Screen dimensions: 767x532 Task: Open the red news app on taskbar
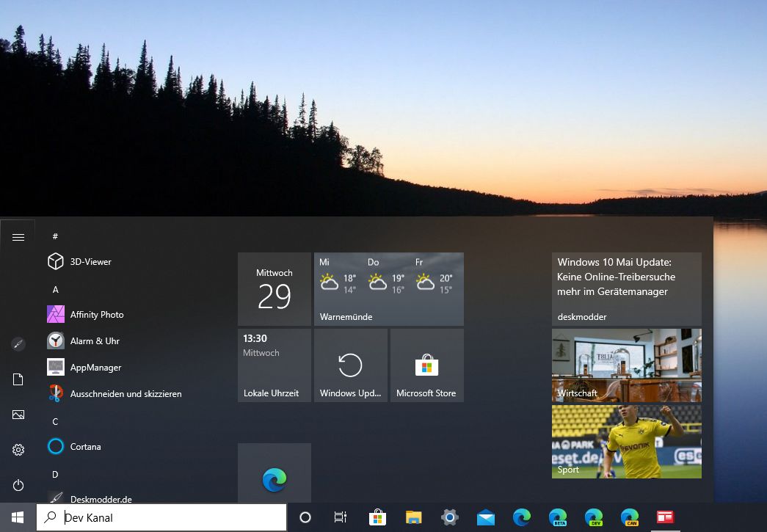pos(665,517)
